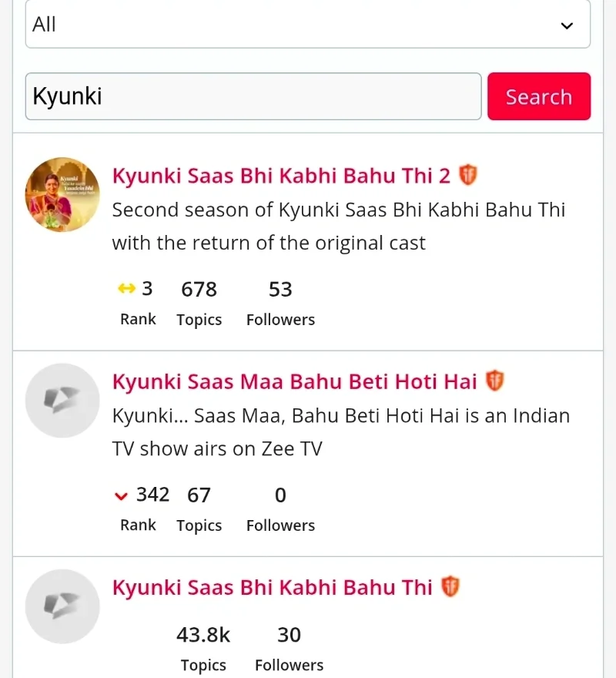Open Kyunki Saas Bhi Kabhi Bahu Thi 2 thumbnail
Image resolution: width=616 pixels, height=678 pixels.
[x=62, y=195]
